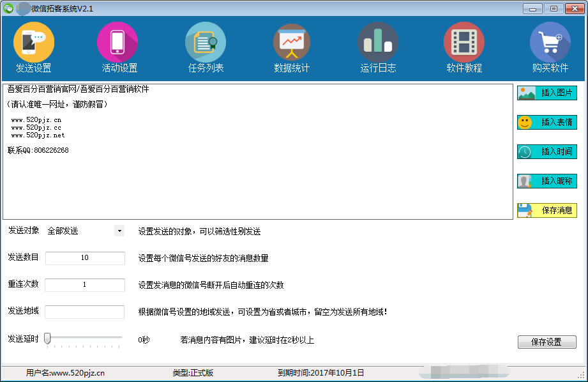This screenshot has width=588, height=382.
Task: Open 发送设置 send settings icon
Action: pyautogui.click(x=34, y=42)
